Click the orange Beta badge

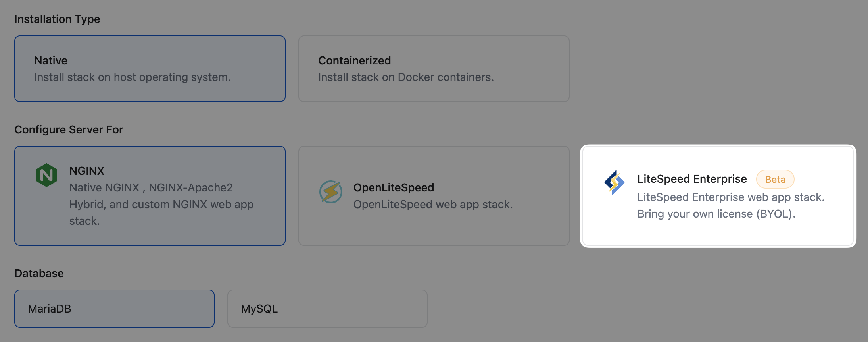(x=775, y=179)
